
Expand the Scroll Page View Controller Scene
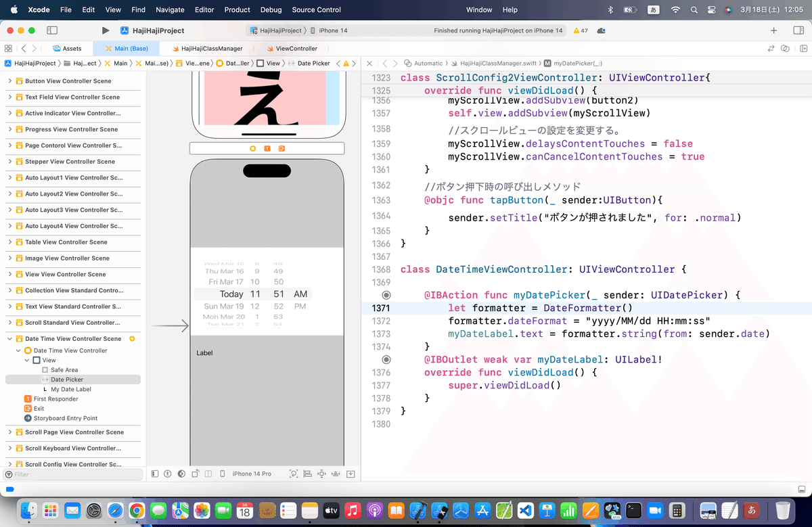click(10, 432)
